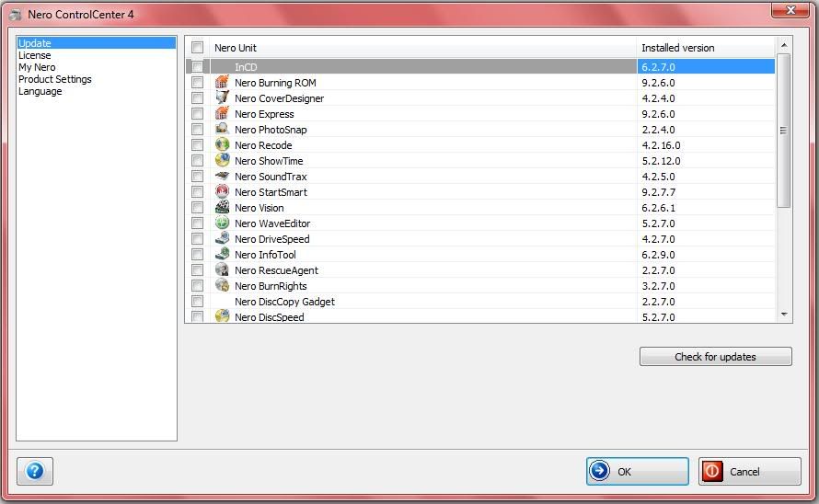
Task: Click the scrollbar up arrow
Action: pos(783,46)
